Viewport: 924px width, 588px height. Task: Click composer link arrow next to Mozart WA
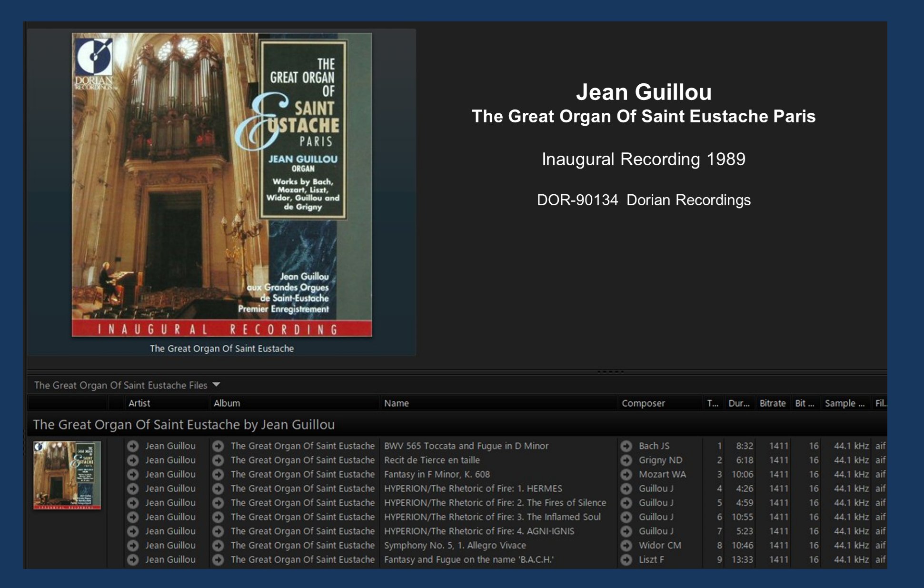click(626, 475)
